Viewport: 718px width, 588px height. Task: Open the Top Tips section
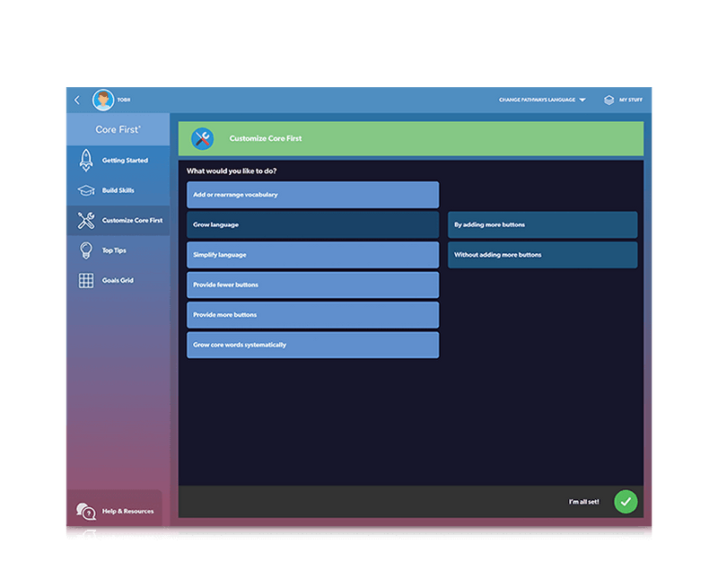click(118, 250)
